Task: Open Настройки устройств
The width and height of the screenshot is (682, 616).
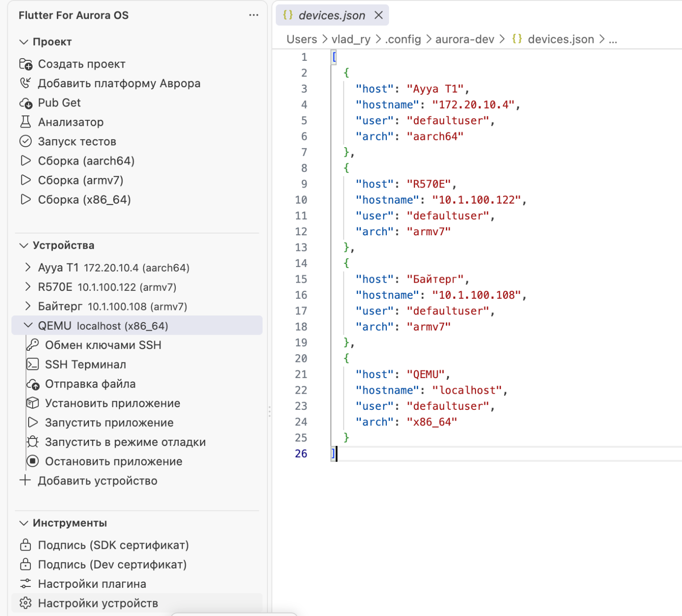Action: tap(98, 603)
